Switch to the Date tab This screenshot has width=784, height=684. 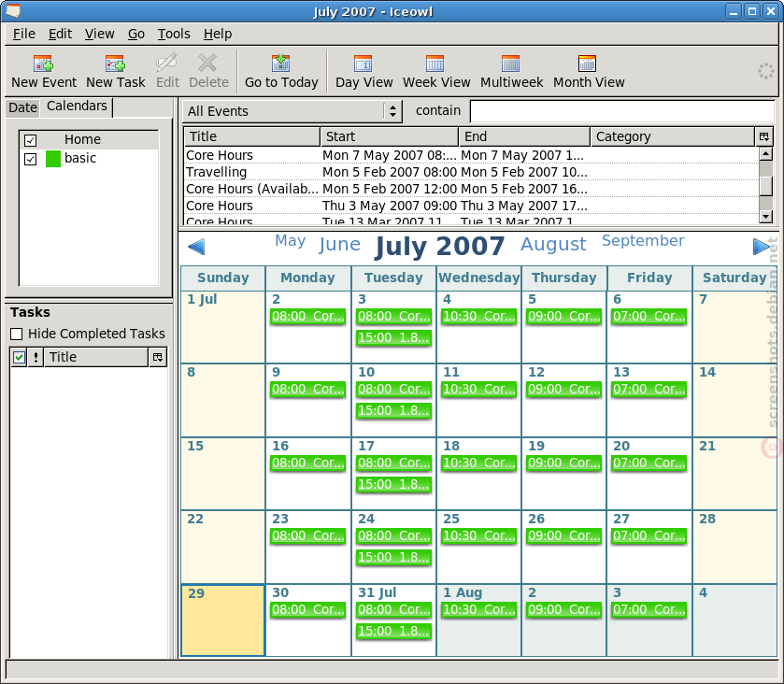point(23,107)
